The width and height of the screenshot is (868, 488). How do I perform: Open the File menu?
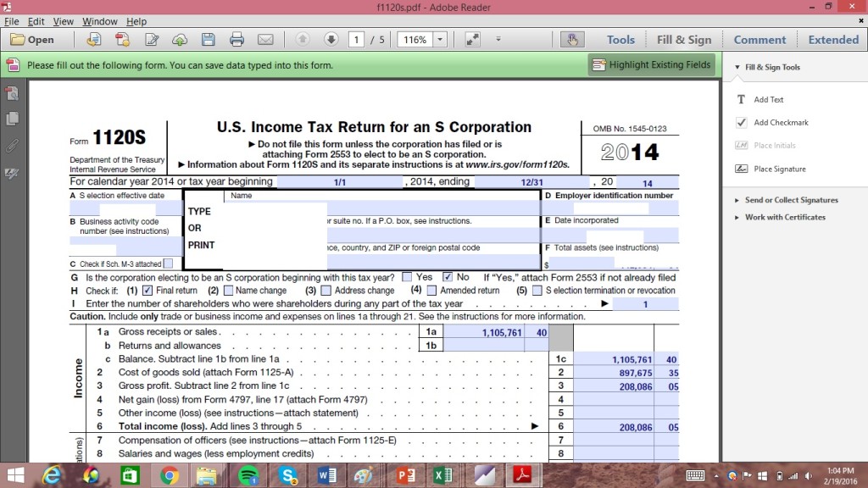coord(12,21)
